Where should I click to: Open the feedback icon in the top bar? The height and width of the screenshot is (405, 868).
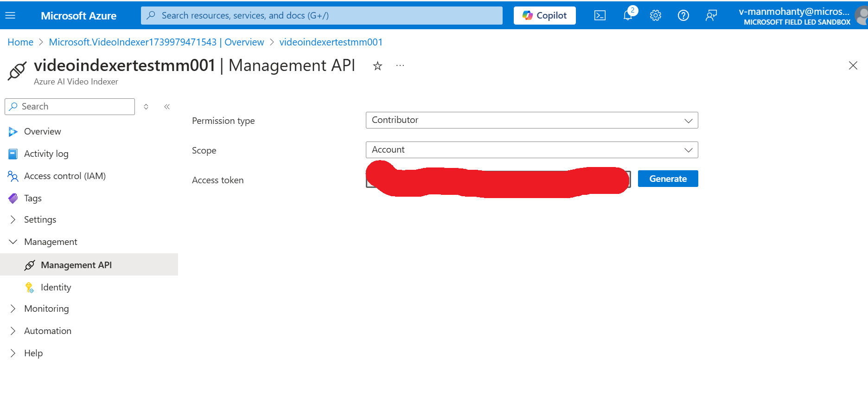pyautogui.click(x=711, y=15)
